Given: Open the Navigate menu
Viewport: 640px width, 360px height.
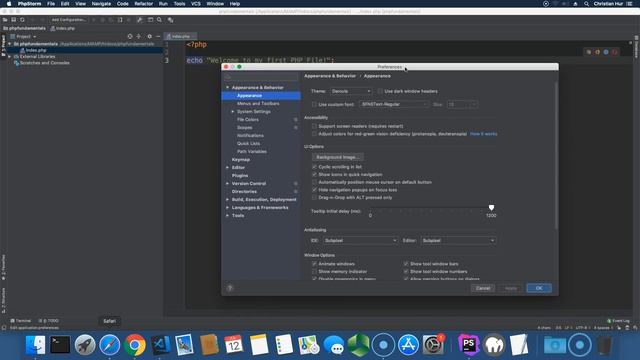Looking at the screenshot, I should [101, 4].
